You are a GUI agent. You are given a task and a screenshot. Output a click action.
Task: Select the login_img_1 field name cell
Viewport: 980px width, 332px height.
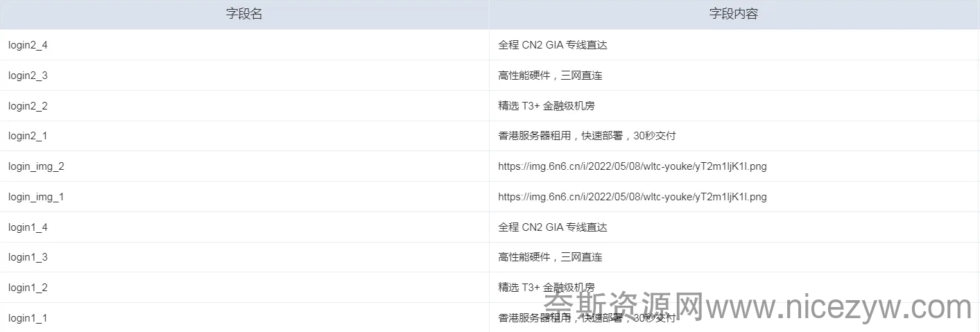pos(244,197)
